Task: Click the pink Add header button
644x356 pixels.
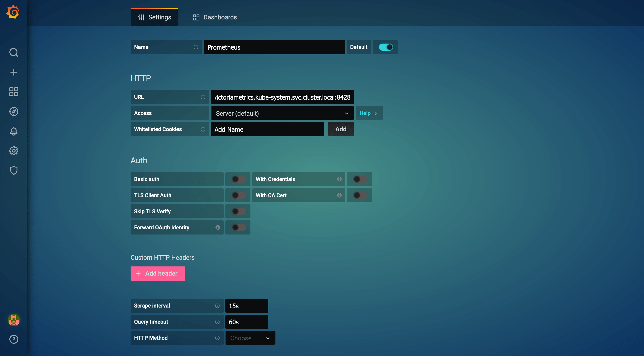Action: [158, 273]
